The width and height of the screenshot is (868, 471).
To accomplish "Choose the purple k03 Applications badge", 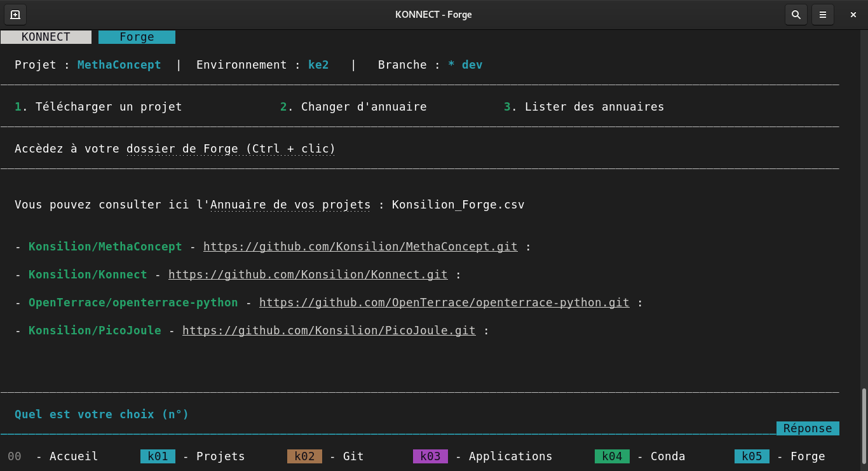I will (x=430, y=456).
